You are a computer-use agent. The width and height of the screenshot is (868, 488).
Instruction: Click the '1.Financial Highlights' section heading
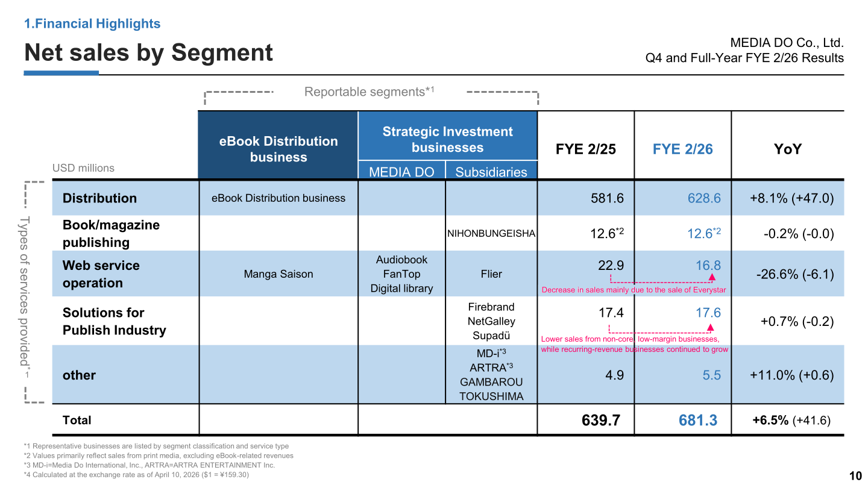92,24
